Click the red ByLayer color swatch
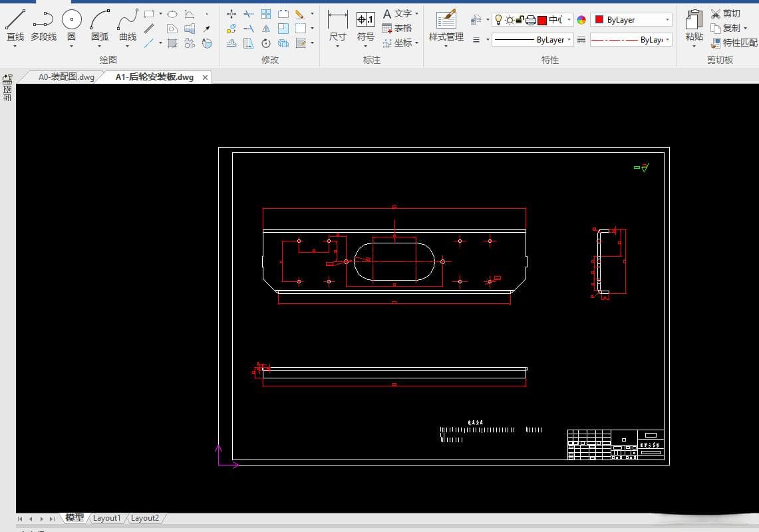This screenshot has width=759, height=532. [x=599, y=19]
